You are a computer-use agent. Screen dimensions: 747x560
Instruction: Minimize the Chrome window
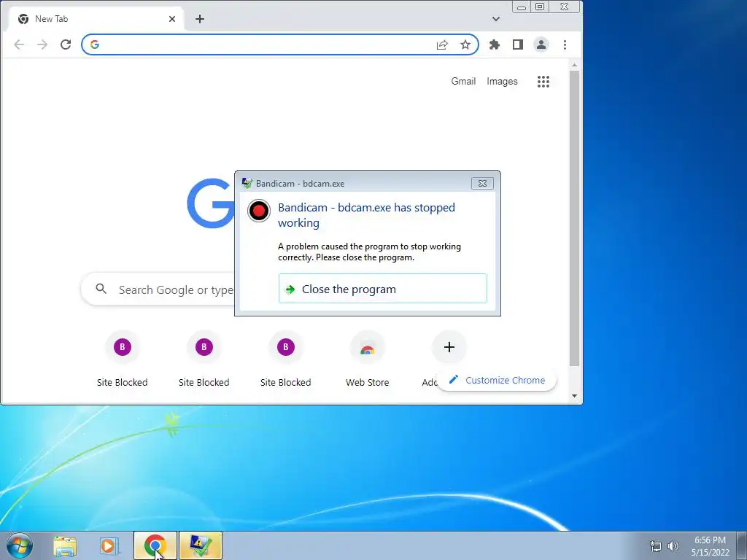(522, 7)
